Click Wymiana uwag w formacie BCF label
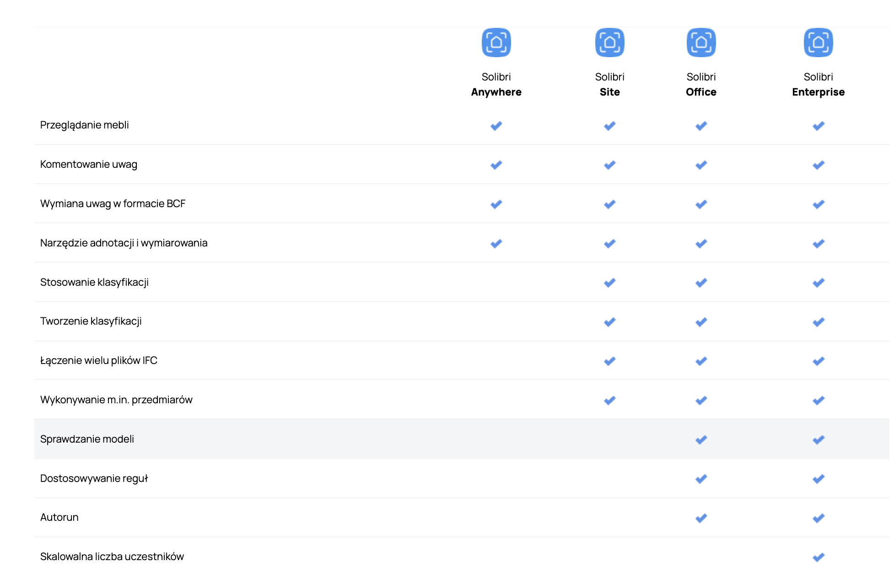Screen dimensions: 894x588 113,203
